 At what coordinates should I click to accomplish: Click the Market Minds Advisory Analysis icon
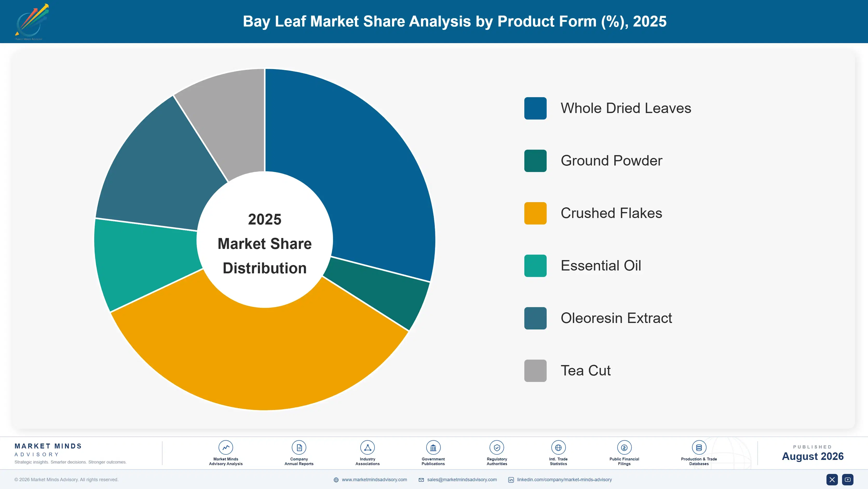[226, 447]
